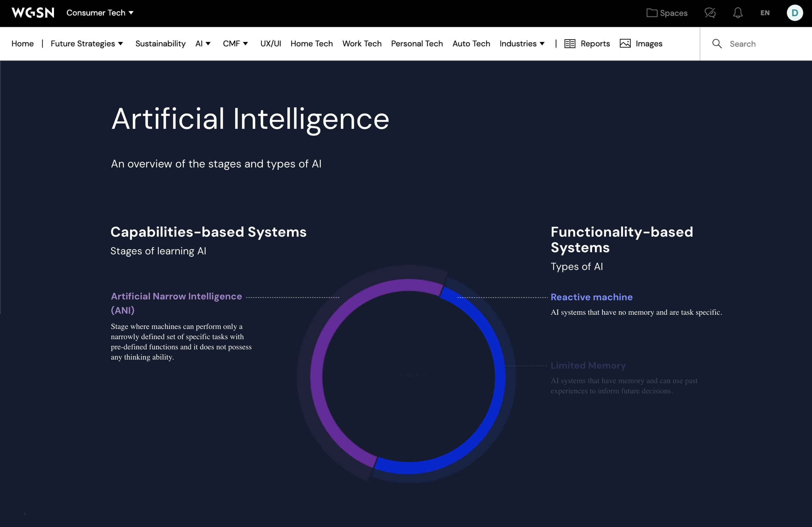Open the AI dropdown menu
The image size is (812, 527).
[203, 43]
